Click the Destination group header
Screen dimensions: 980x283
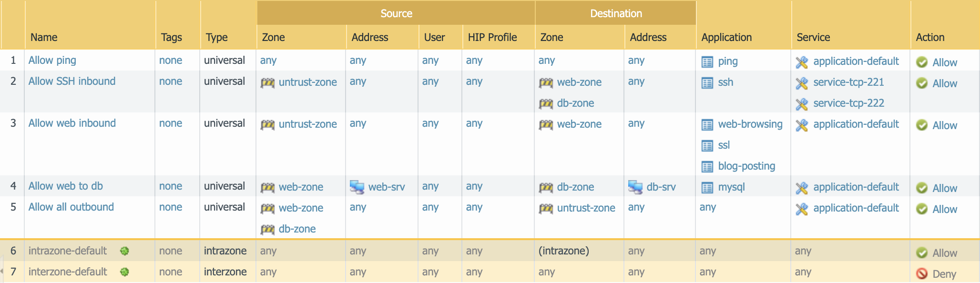(x=616, y=13)
